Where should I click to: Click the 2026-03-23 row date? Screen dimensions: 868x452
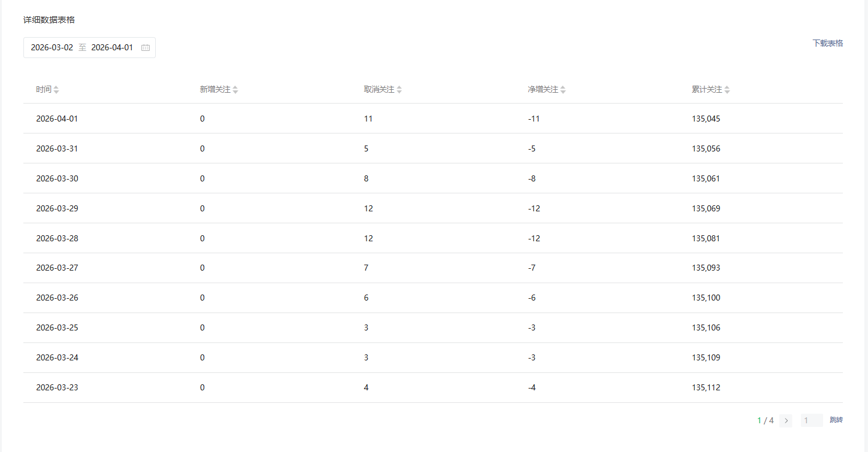[57, 387]
